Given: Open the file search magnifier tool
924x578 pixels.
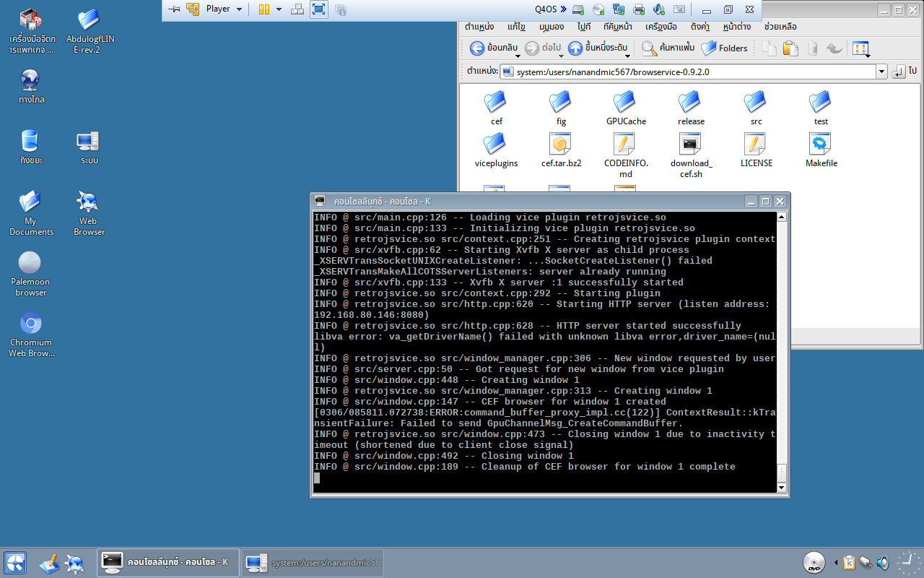Looking at the screenshot, I should click(x=649, y=48).
